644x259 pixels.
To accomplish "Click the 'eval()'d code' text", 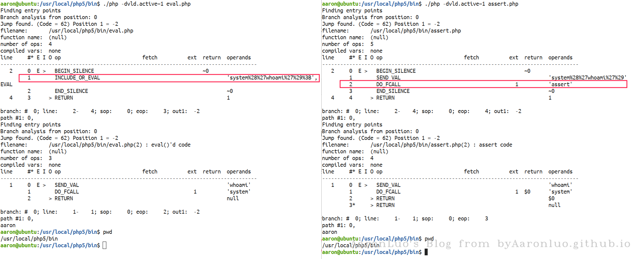I will (171, 145).
